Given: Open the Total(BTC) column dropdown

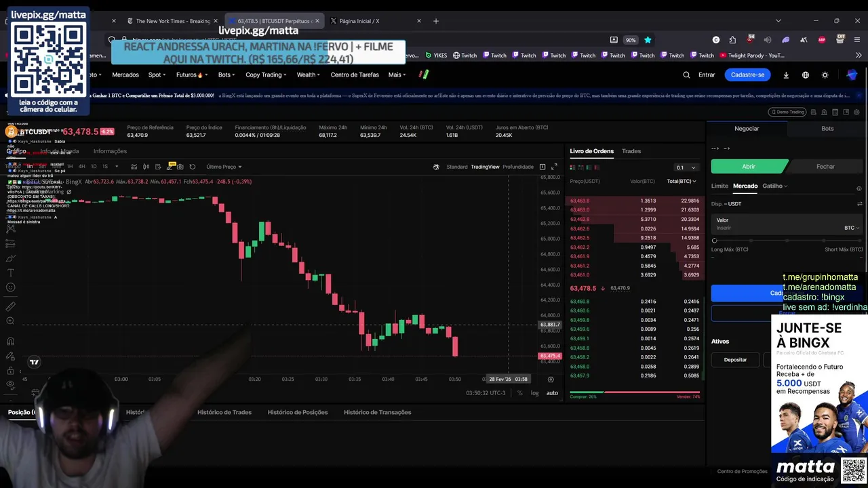Looking at the screenshot, I should pyautogui.click(x=682, y=182).
